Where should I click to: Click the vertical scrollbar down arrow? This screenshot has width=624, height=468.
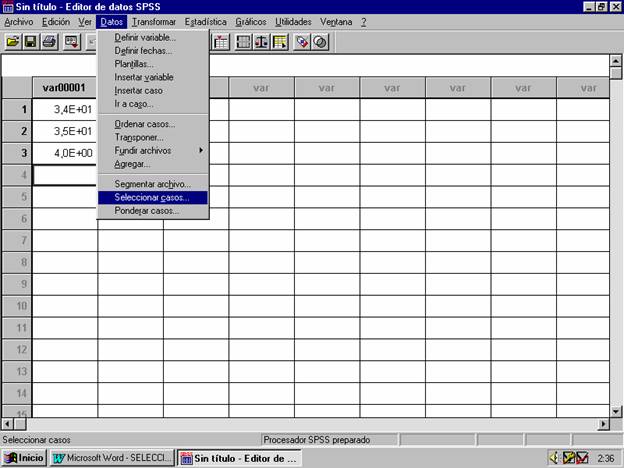coord(616,410)
